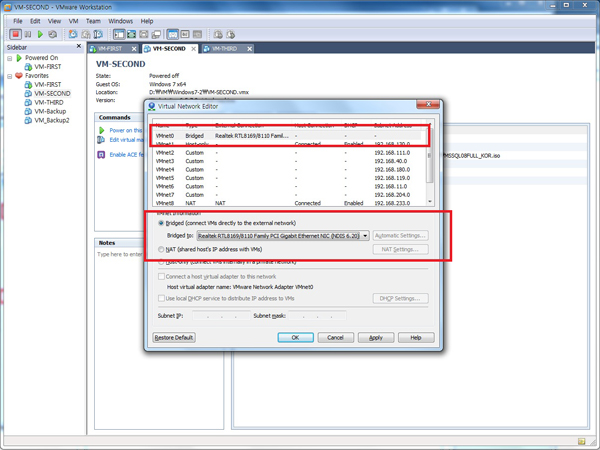Open the Team menu
Screen dimensions: 600x450
pos(93,21)
